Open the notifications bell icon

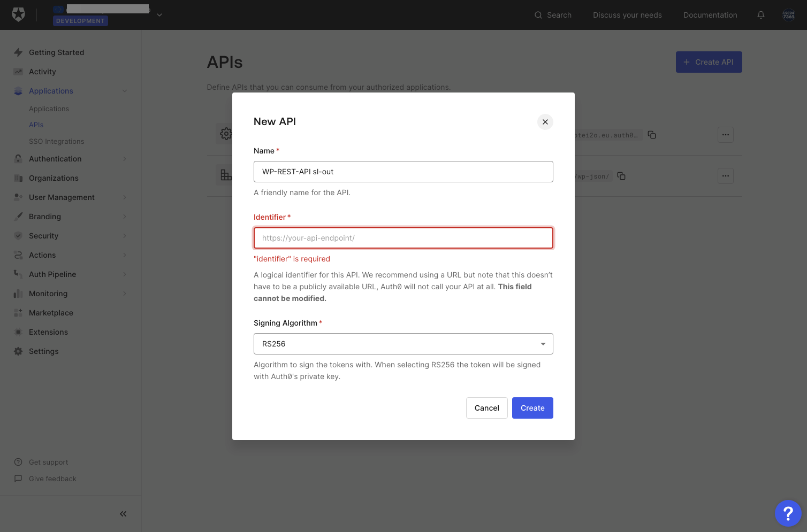tap(760, 15)
